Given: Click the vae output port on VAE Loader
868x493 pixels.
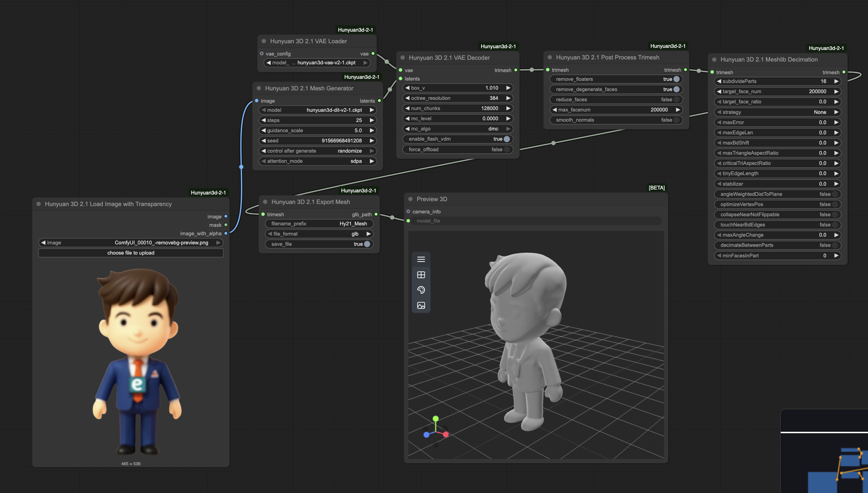Looking at the screenshot, I should [373, 54].
